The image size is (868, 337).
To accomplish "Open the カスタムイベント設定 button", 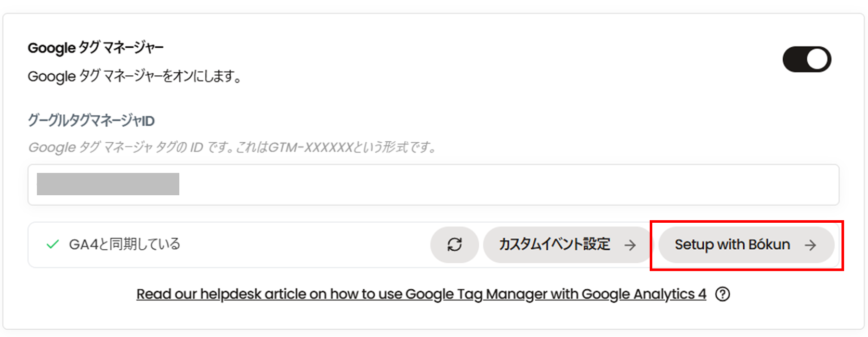I will coord(555,245).
